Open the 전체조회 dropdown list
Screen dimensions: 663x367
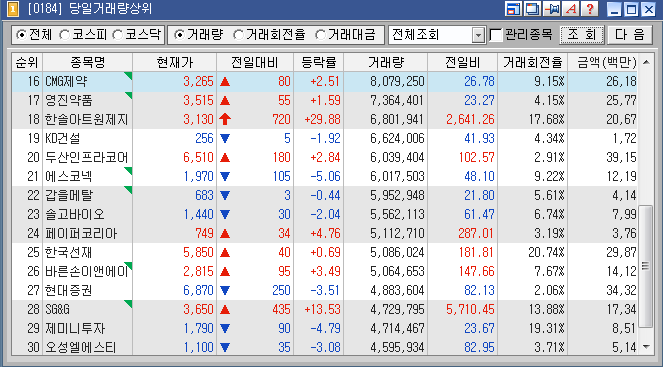coord(478,35)
